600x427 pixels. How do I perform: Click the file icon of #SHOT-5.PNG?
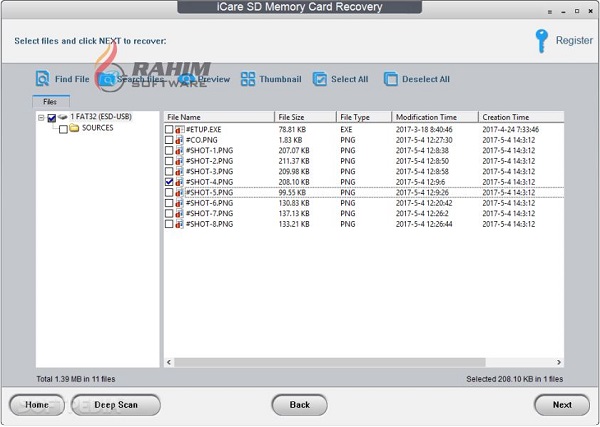[179, 192]
